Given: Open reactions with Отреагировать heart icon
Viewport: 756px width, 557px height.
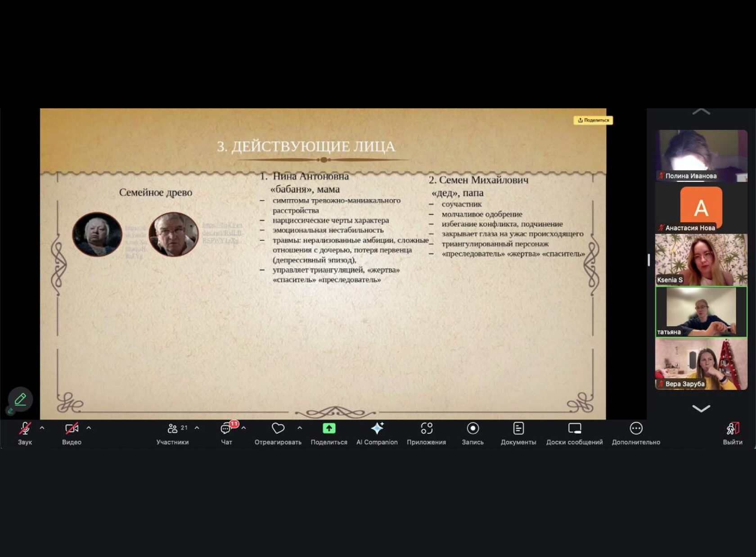Looking at the screenshot, I should click(278, 433).
